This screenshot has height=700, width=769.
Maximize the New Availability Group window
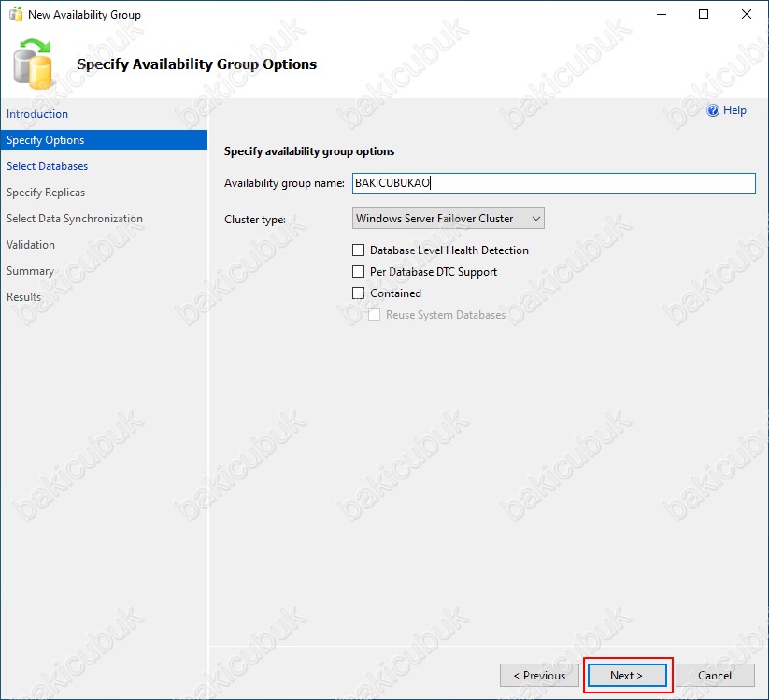pos(704,14)
